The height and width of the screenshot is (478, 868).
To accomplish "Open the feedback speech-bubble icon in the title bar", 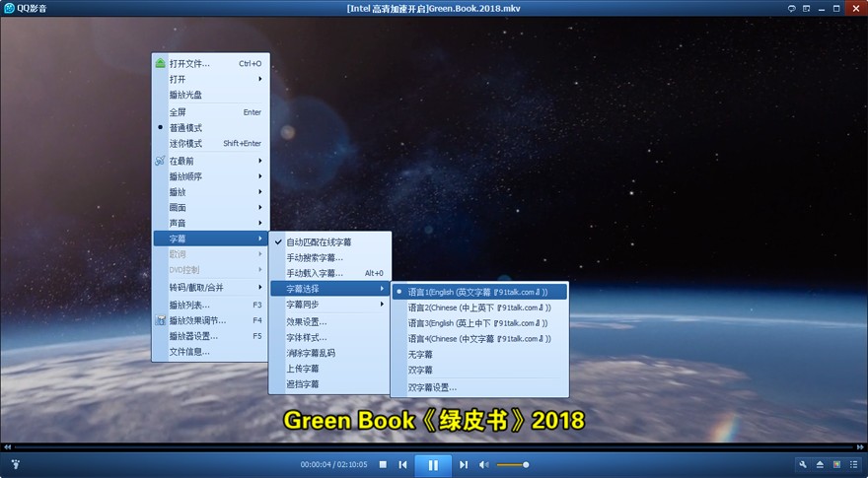I will tap(792, 8).
